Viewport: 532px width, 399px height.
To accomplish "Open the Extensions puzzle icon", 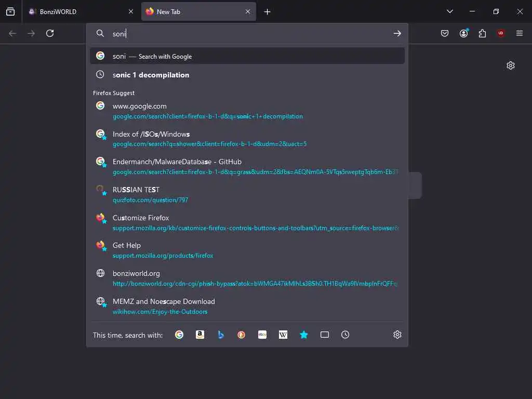I will pyautogui.click(x=482, y=33).
